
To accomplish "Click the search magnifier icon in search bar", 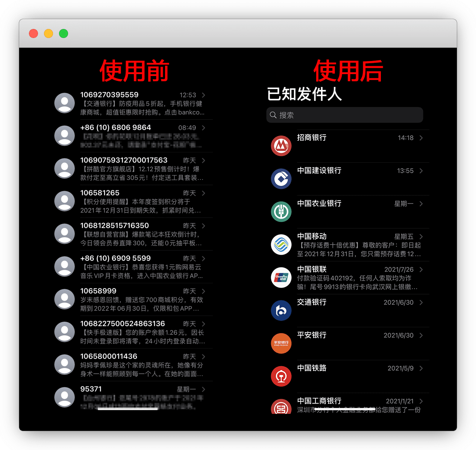I will pos(273,115).
